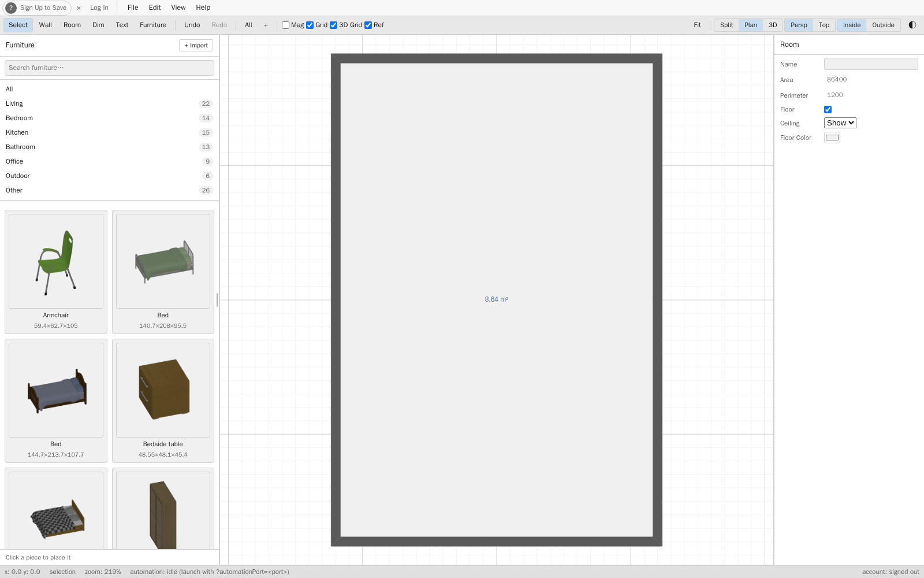Select the Top camera mode
Screen dimensions: 924x578
point(824,25)
